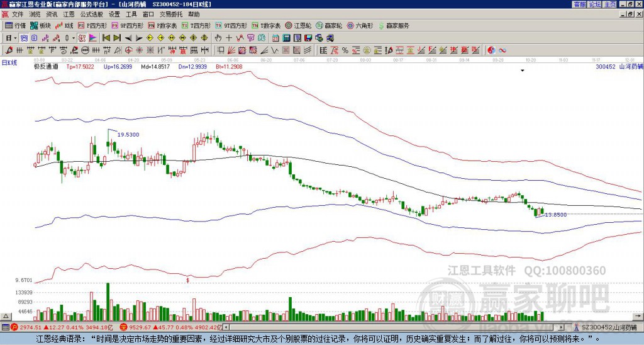The height and width of the screenshot is (345, 644).
Task: Open the 9P四方形 tool
Action: [x=127, y=25]
